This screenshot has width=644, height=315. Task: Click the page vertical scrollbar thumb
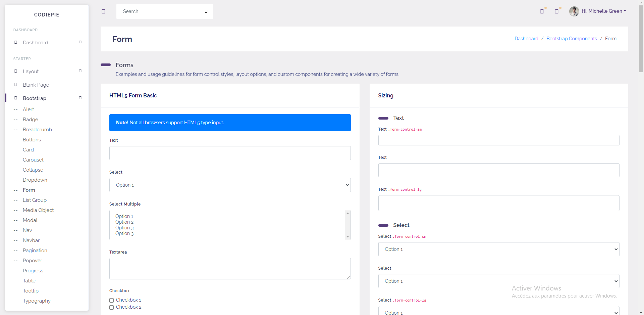641,39
